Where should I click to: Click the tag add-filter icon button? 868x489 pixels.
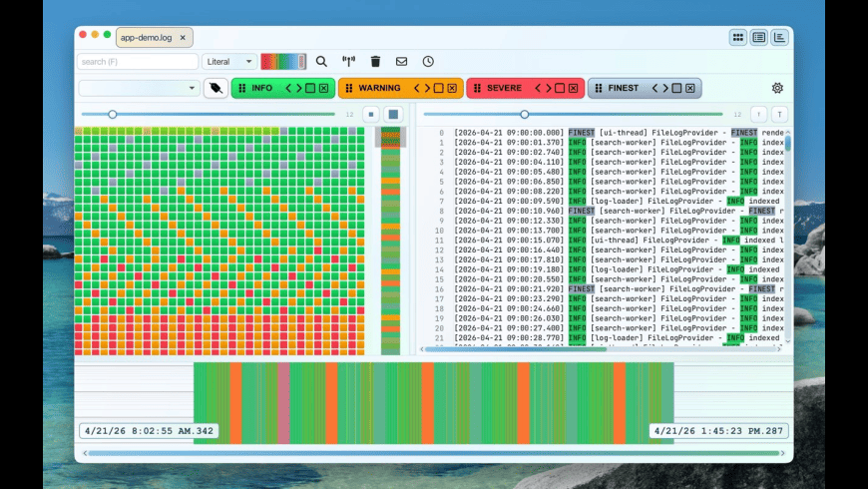pos(216,88)
